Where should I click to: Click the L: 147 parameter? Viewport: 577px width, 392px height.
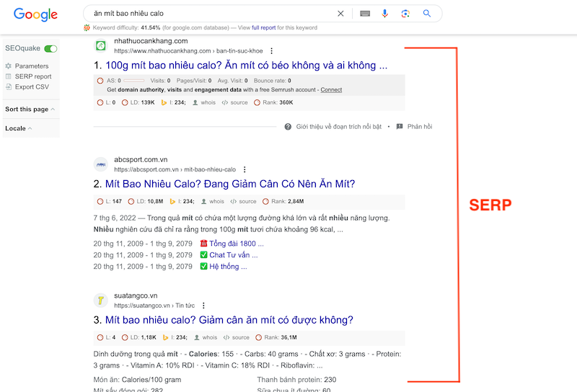point(110,202)
